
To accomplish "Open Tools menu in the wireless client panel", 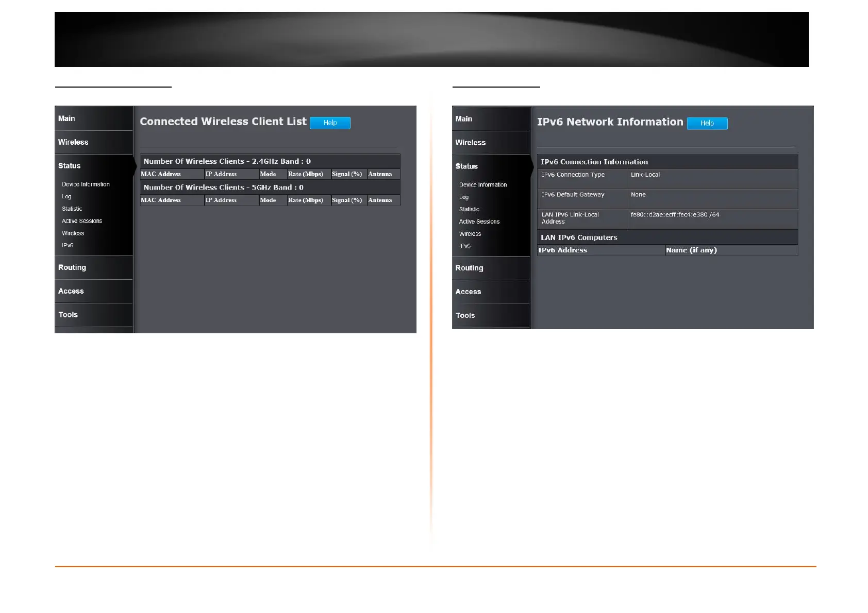I will click(94, 315).
